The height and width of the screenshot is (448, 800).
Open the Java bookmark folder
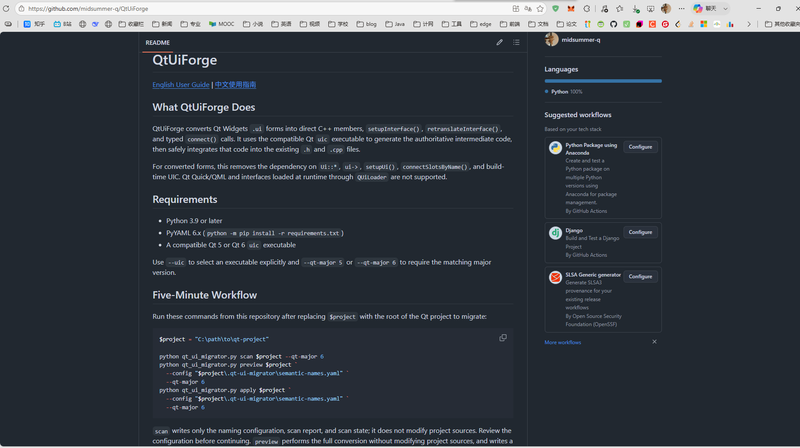[x=395, y=24]
